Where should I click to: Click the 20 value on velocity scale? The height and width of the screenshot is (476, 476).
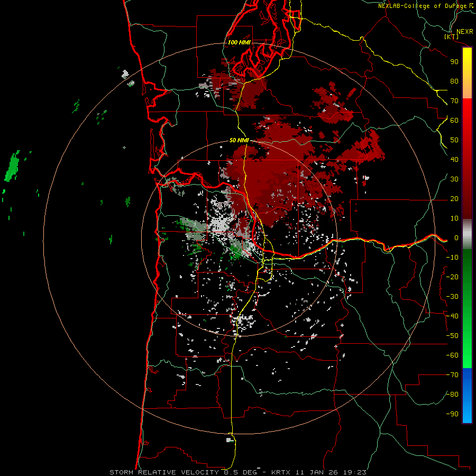454,199
